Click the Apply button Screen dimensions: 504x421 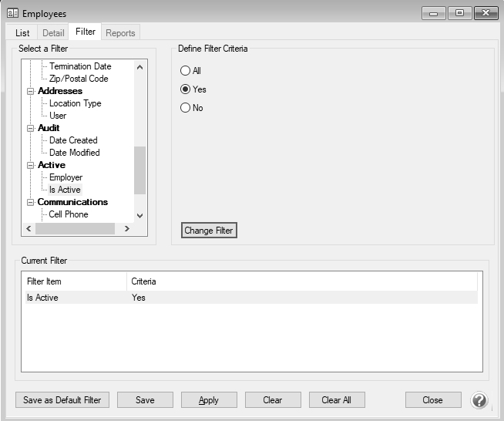point(209,400)
